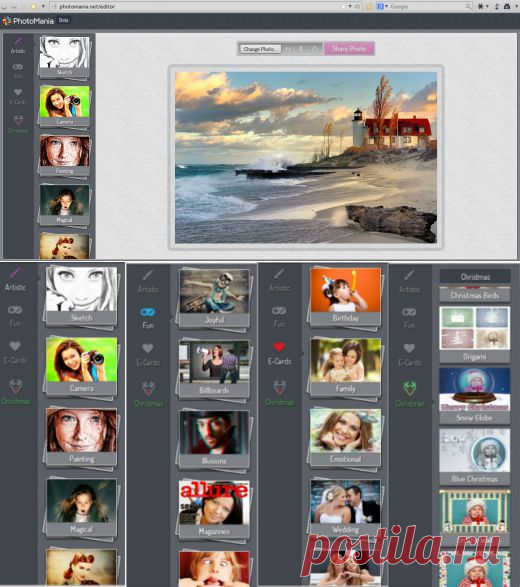This screenshot has width=520, height=587.
Task: Pick the Emotional e-card thumbnail
Action: [x=346, y=437]
